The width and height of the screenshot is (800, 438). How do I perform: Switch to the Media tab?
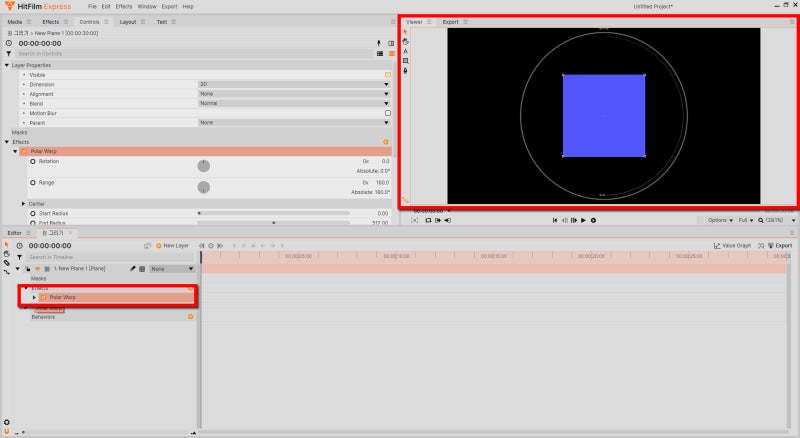pos(15,22)
